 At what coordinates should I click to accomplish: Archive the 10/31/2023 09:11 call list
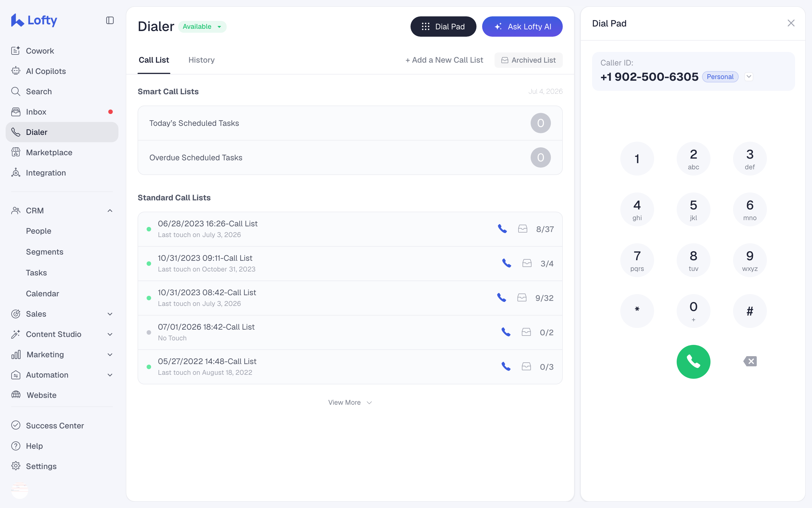[527, 263]
